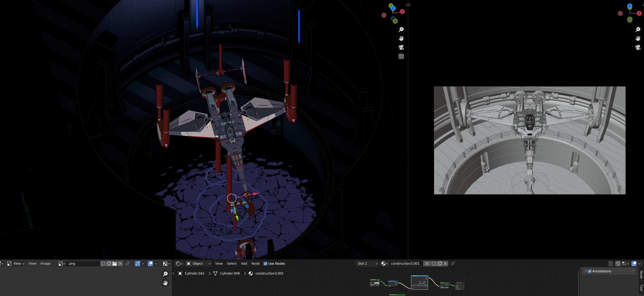
Task: Click the construction3.001 material name field
Action: [x=406, y=264]
